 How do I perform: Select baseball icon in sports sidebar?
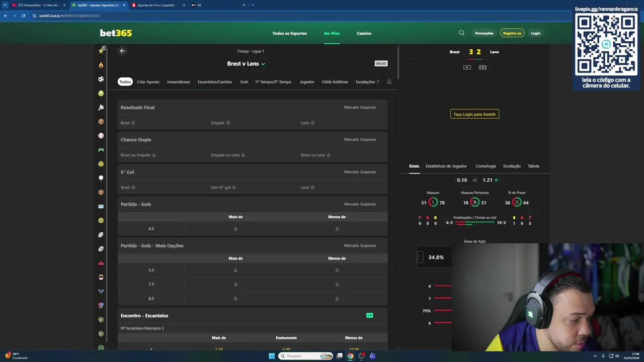[101, 136]
